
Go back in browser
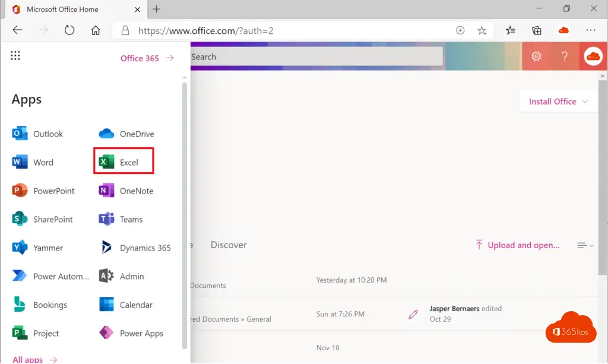(x=17, y=30)
